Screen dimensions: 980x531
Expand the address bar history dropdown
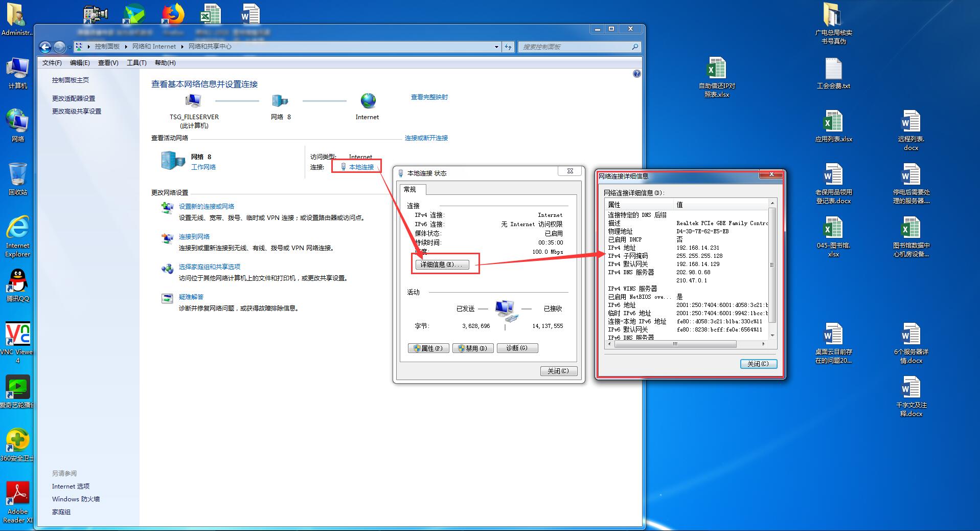pyautogui.click(x=496, y=47)
